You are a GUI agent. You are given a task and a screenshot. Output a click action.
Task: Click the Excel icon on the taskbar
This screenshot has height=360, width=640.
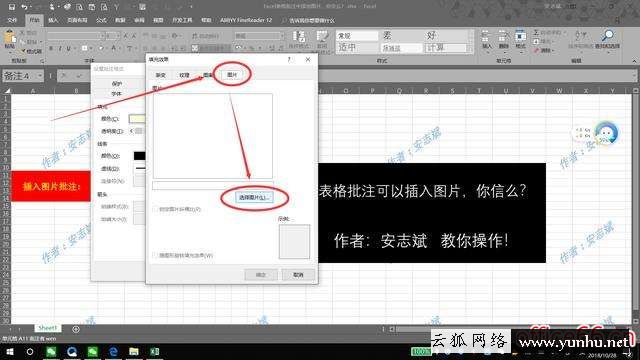click(155, 351)
